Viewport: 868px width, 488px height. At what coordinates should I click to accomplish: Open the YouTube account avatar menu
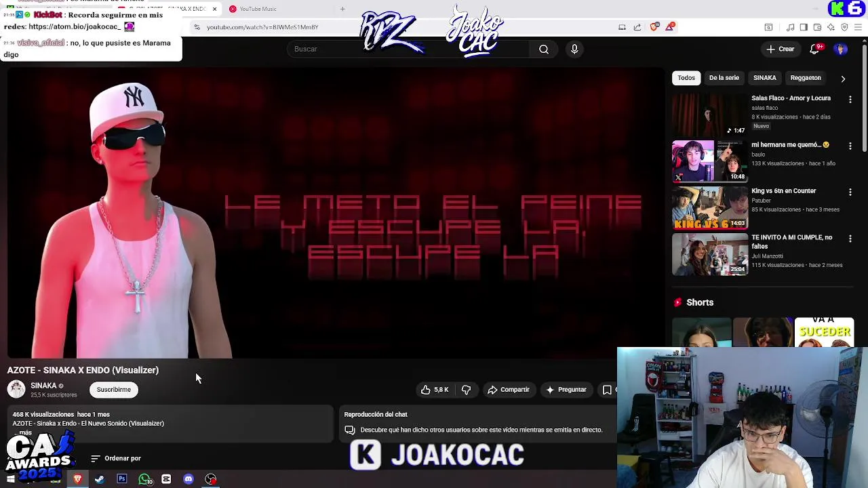pos(841,49)
